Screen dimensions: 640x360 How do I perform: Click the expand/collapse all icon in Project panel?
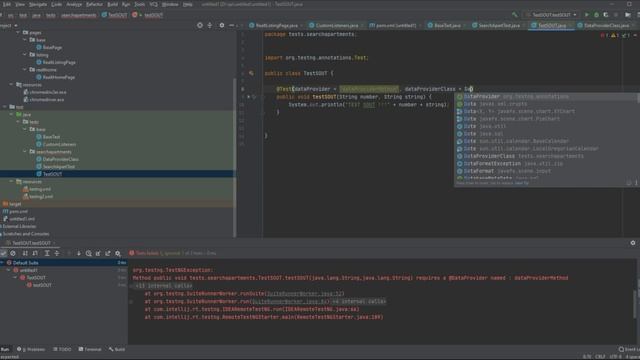(210, 25)
